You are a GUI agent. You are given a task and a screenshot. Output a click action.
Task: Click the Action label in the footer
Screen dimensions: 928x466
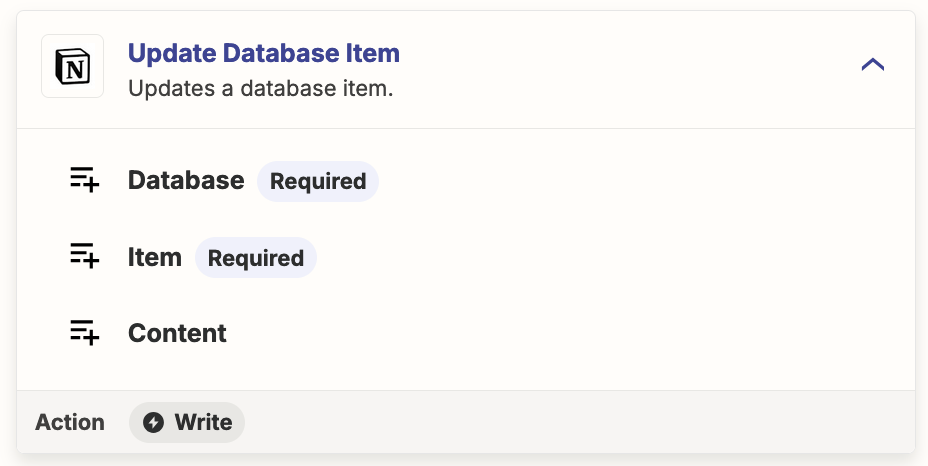click(70, 423)
